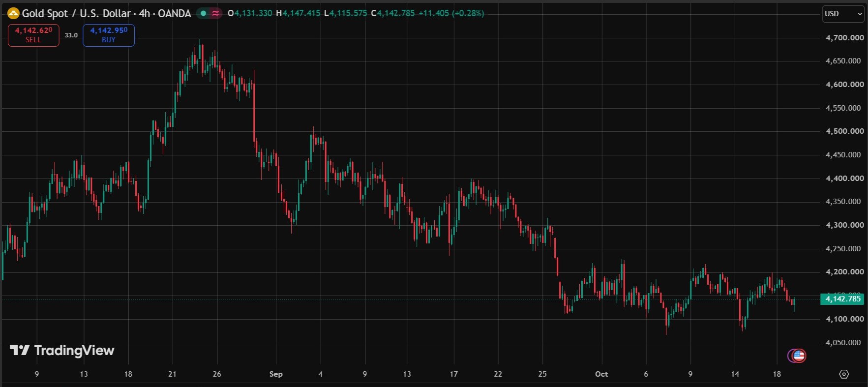Click the change value +11.405 (+0.28%)

(x=451, y=13)
